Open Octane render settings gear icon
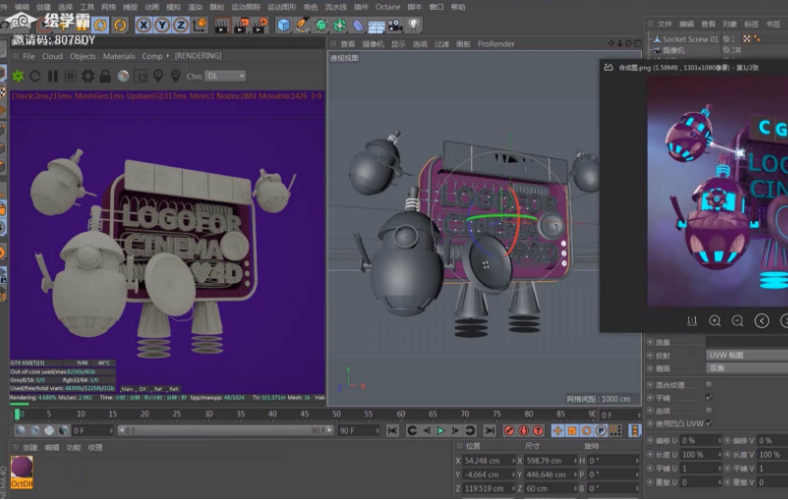Image resolution: width=788 pixels, height=500 pixels. 88,76
